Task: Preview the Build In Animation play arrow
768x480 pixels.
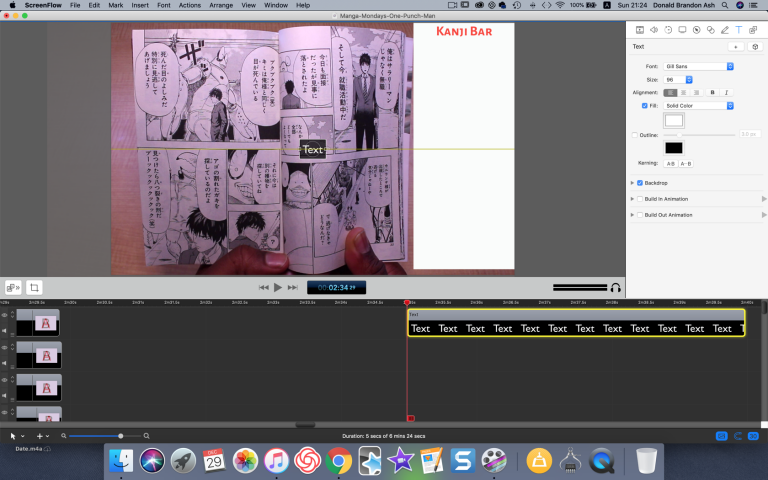Action: click(764, 199)
